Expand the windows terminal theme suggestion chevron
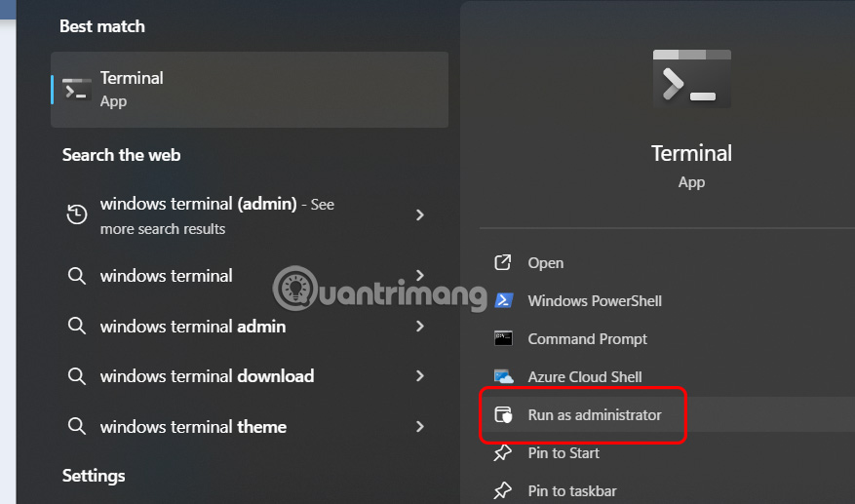The height and width of the screenshot is (504, 855). 420,426
